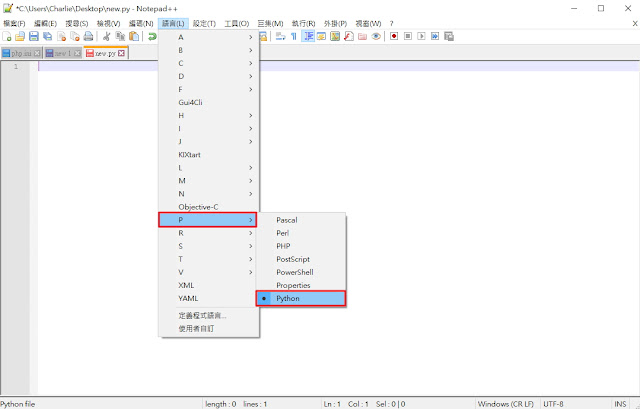Screen dimensions: 640x409
Task: Click the Print toolbar icon
Action: click(89, 36)
